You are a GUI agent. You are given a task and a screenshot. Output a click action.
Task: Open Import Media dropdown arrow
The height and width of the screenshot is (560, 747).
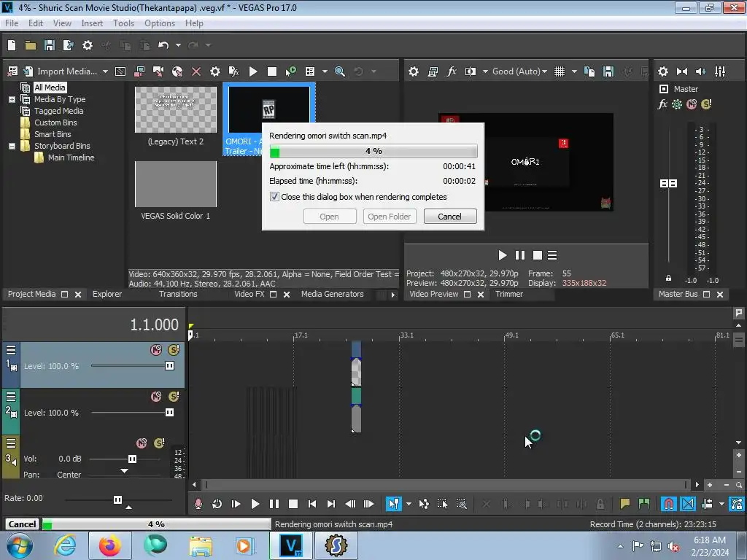[105, 71]
